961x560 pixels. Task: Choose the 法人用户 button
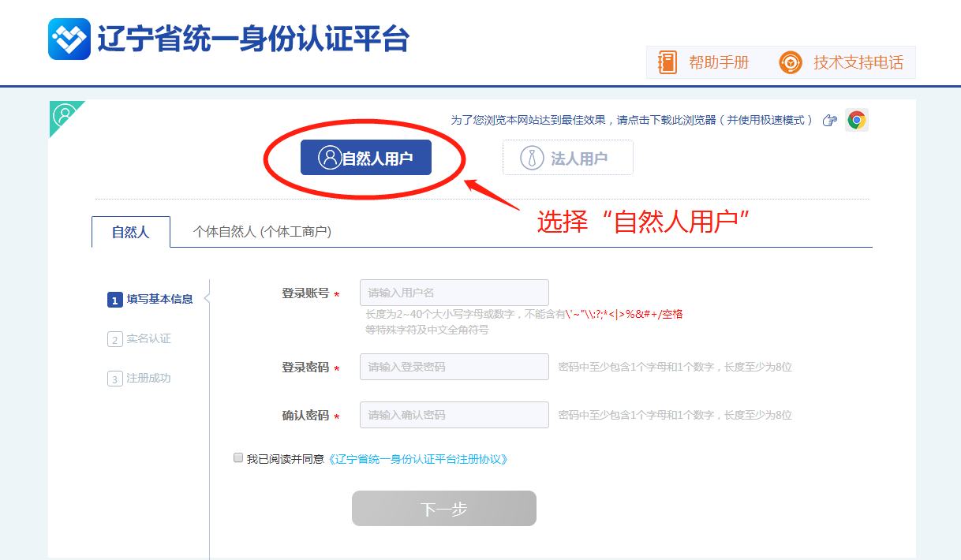(x=568, y=158)
